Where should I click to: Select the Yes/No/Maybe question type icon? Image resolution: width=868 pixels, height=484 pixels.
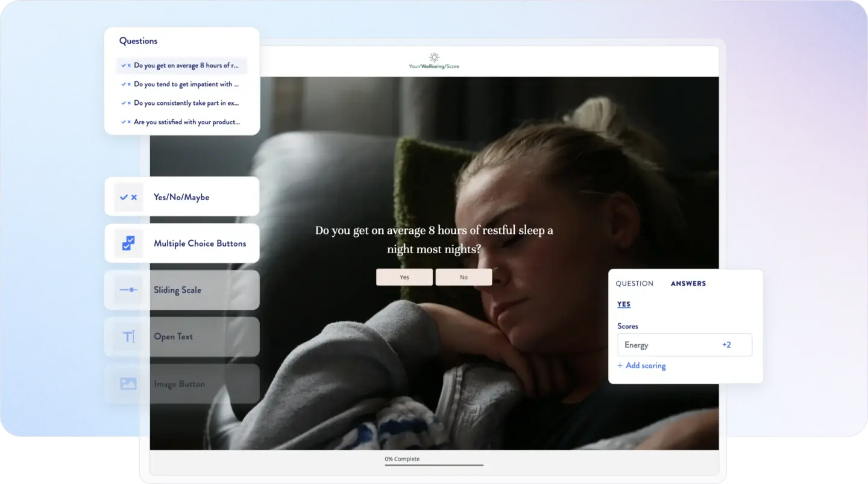[128, 196]
